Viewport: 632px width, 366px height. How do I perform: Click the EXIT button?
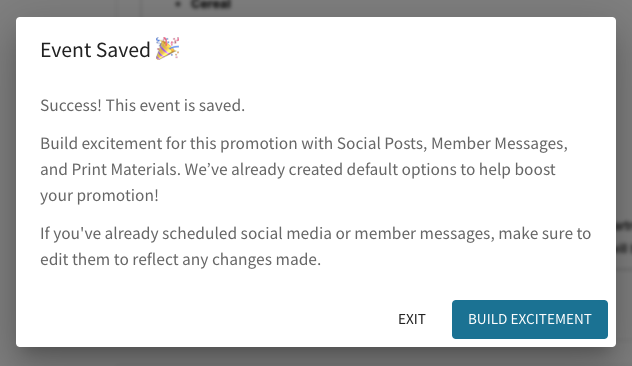412,319
